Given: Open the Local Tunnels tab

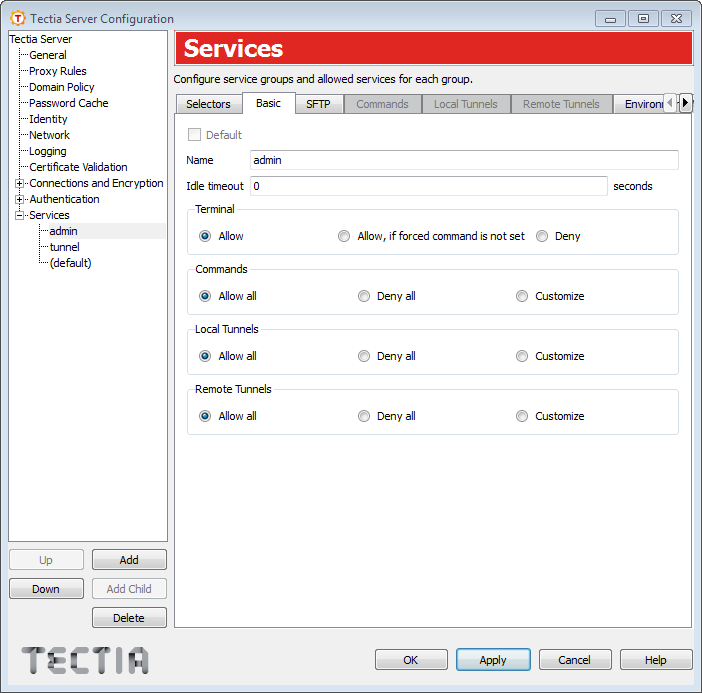Looking at the screenshot, I should tap(466, 104).
